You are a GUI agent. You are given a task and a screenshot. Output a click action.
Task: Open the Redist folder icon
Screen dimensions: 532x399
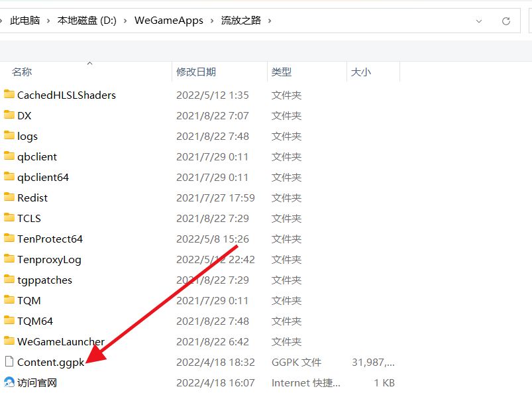tap(11, 198)
